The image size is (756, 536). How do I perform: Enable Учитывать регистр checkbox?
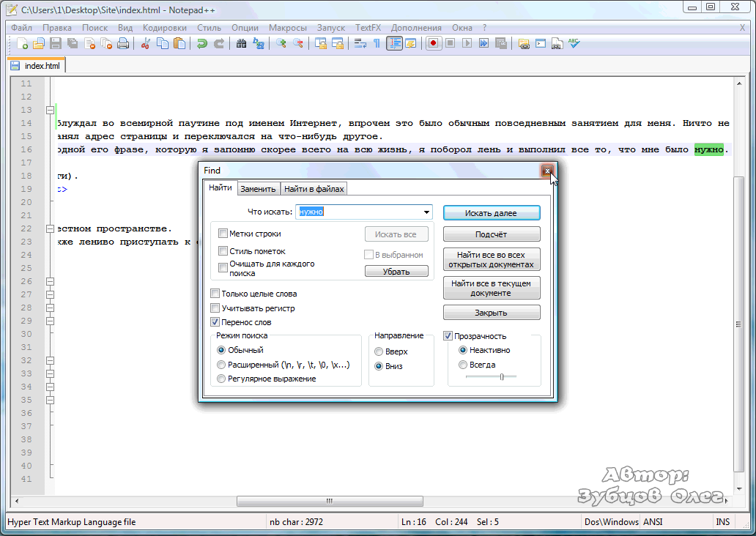[x=215, y=308]
